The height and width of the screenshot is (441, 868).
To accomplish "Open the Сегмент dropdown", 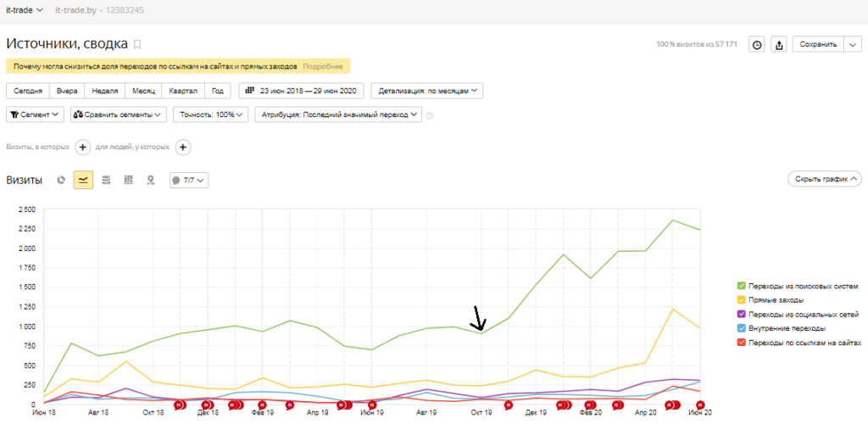I will 36,114.
